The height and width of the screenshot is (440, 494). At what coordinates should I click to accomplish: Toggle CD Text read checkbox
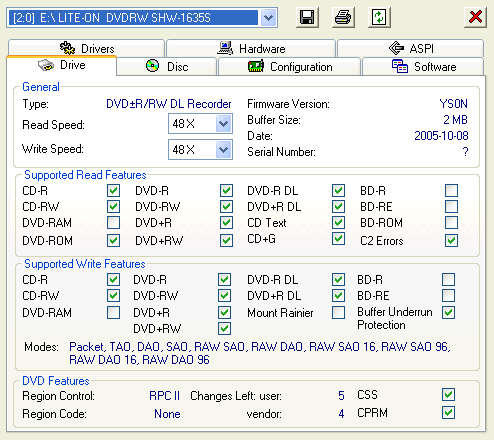(338, 223)
